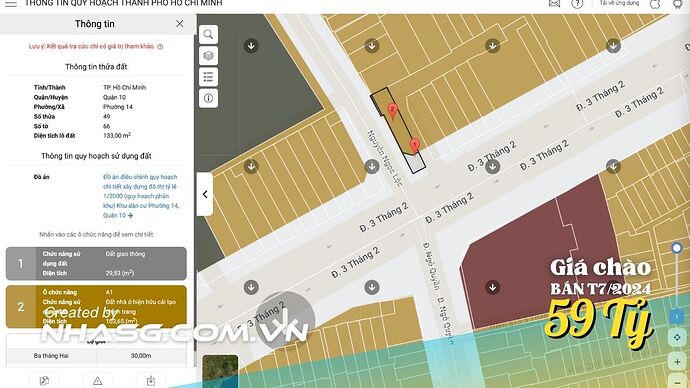This screenshot has width=690, height=388.
Task: Click 'Phường 14' ward value
Action: point(118,107)
